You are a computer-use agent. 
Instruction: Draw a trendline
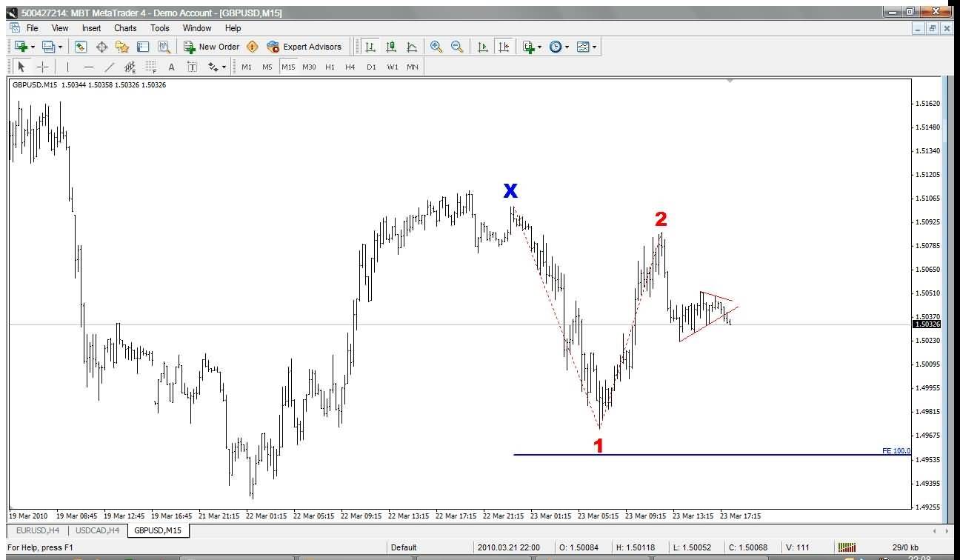110,67
